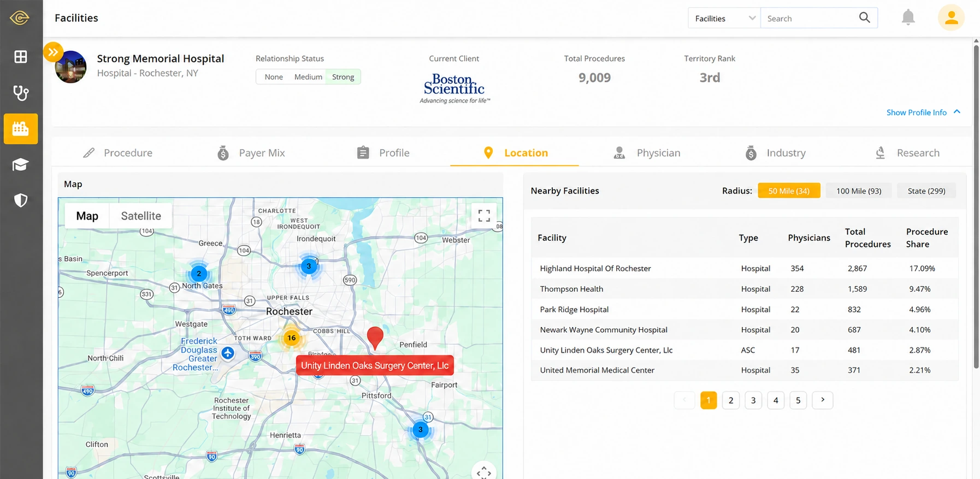Open the stethoscope physicians icon in sidebar
Image resolution: width=980 pixels, height=479 pixels.
[x=21, y=93]
